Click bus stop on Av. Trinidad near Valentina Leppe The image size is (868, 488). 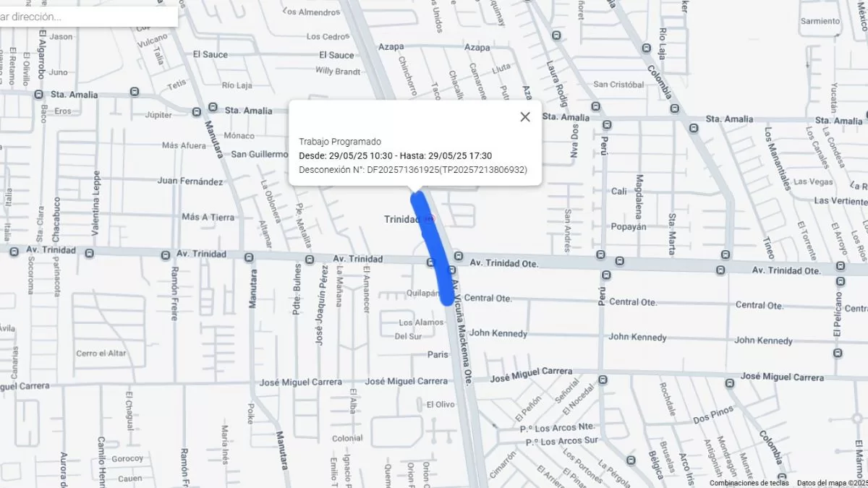point(89,253)
